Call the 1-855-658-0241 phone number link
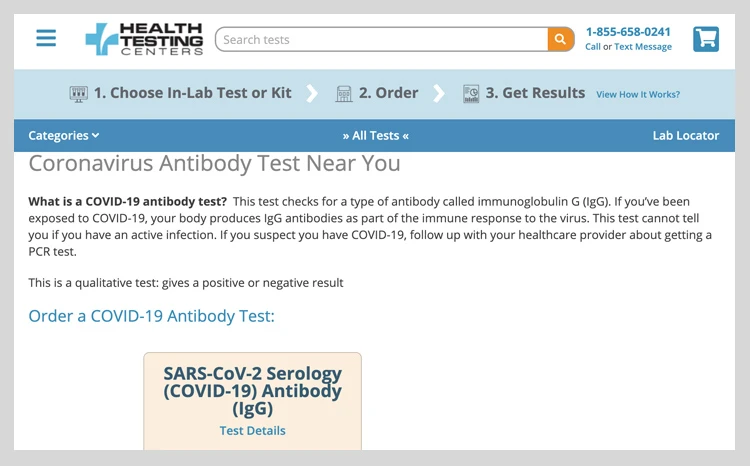The width and height of the screenshot is (750, 466). coord(628,32)
